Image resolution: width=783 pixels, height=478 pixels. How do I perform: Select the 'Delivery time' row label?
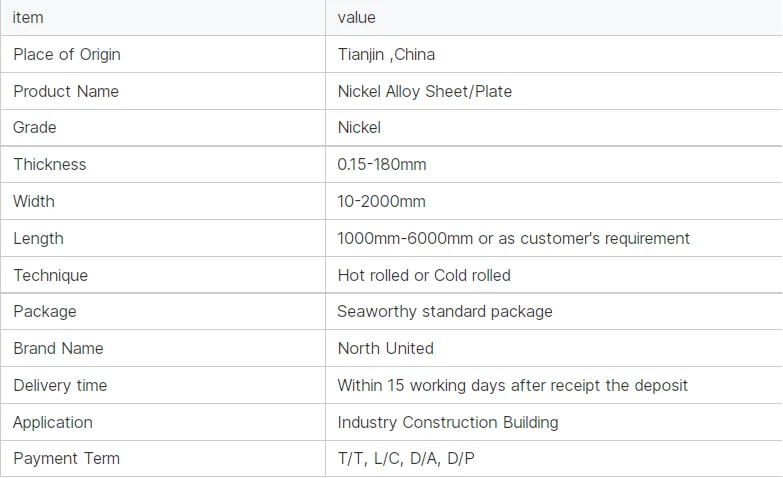pyautogui.click(x=60, y=385)
